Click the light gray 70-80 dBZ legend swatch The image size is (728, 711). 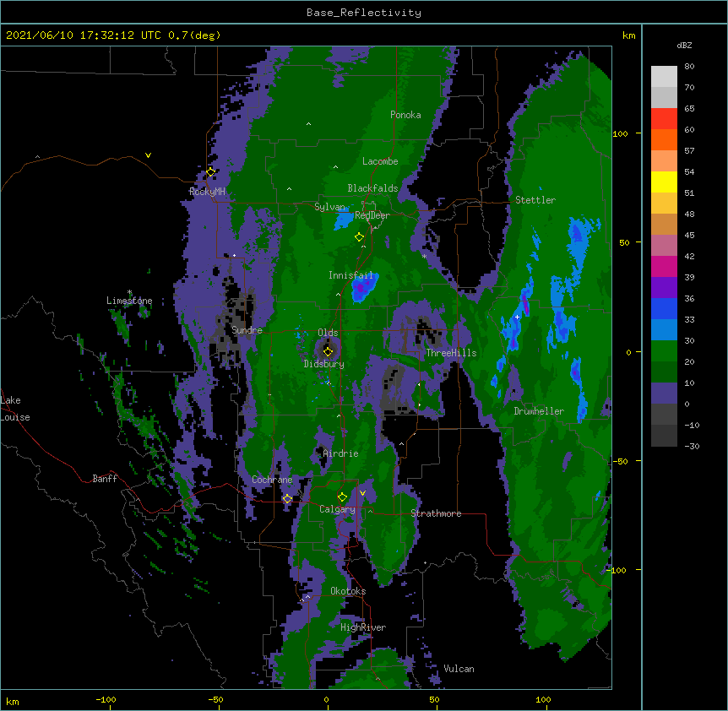coord(664,77)
